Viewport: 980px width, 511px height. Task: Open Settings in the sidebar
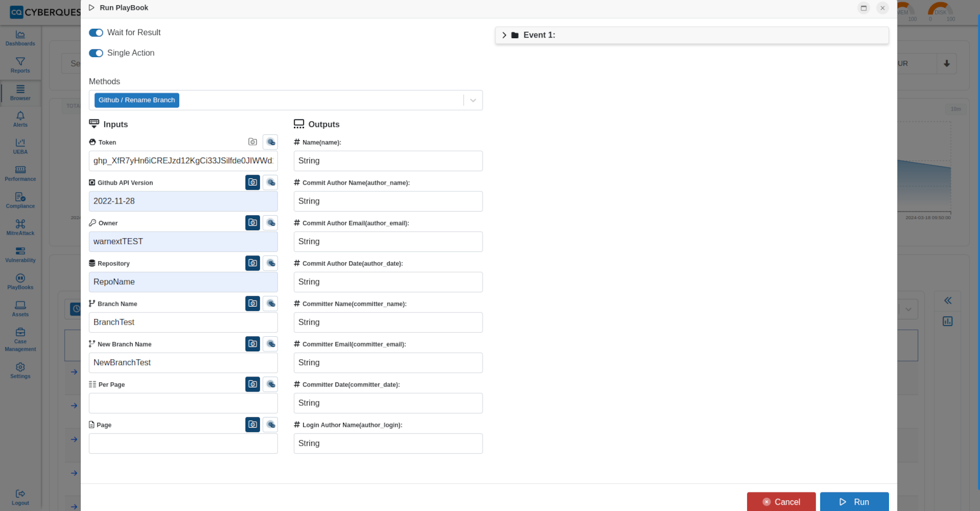[20, 371]
